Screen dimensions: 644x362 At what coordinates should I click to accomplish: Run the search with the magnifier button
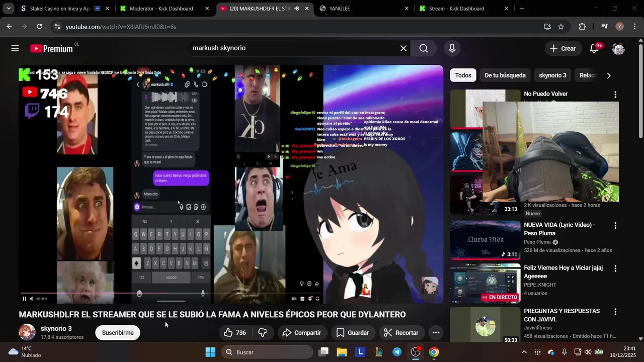(x=424, y=48)
